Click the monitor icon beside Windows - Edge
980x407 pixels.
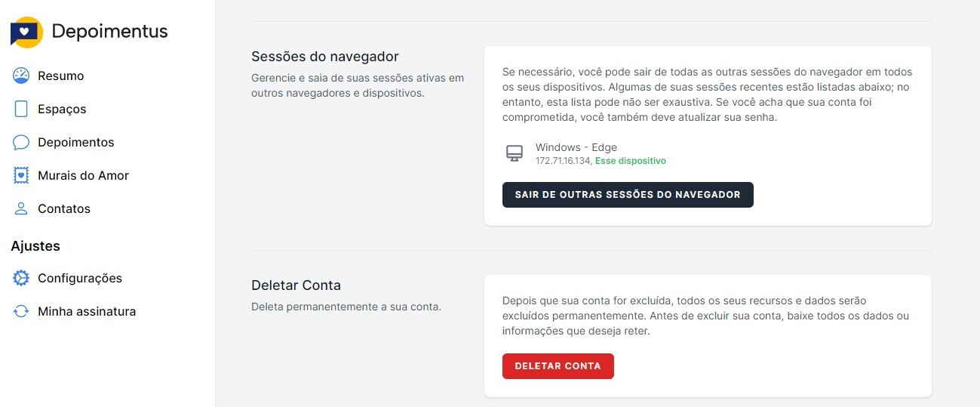click(514, 153)
